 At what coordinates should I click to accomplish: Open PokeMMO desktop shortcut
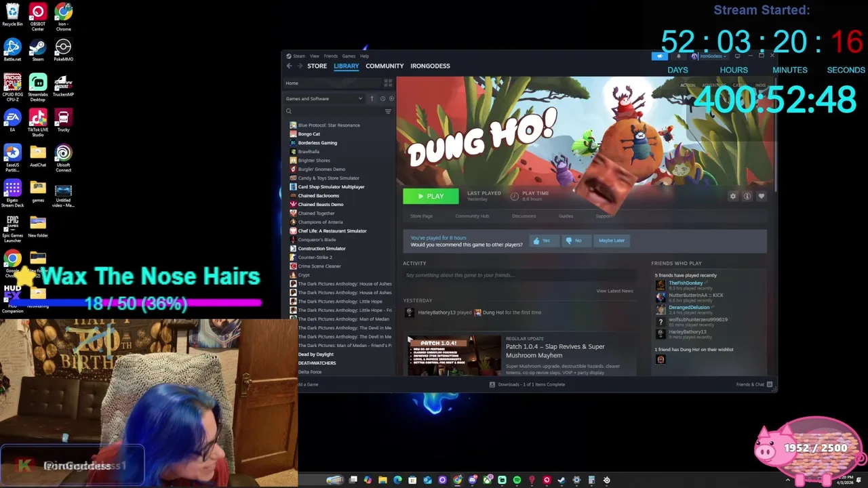click(x=63, y=50)
